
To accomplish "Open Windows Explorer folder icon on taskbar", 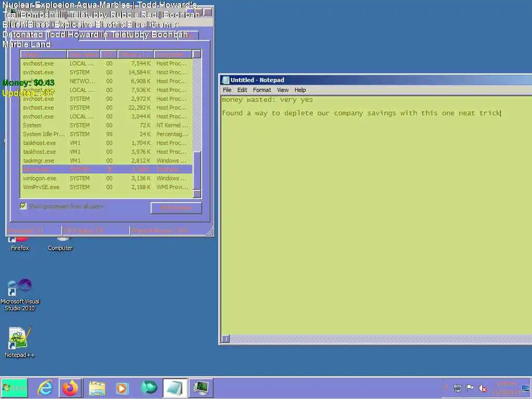I will [x=97, y=388].
